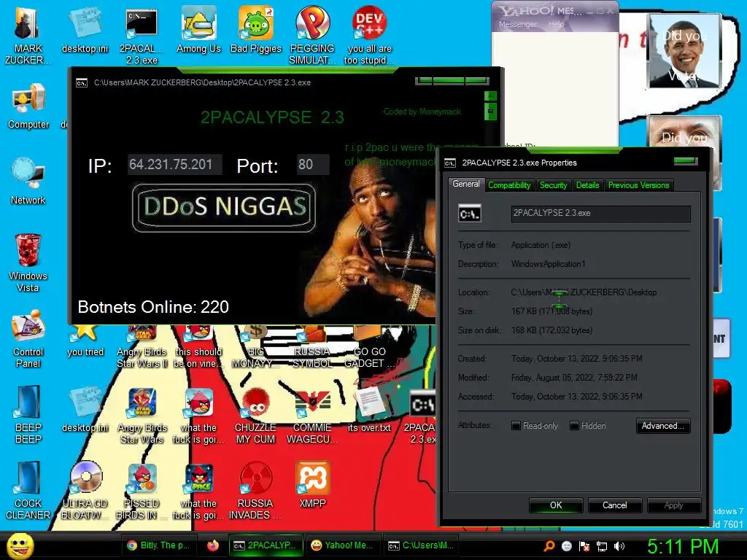Click the Port input field

pyautogui.click(x=312, y=165)
